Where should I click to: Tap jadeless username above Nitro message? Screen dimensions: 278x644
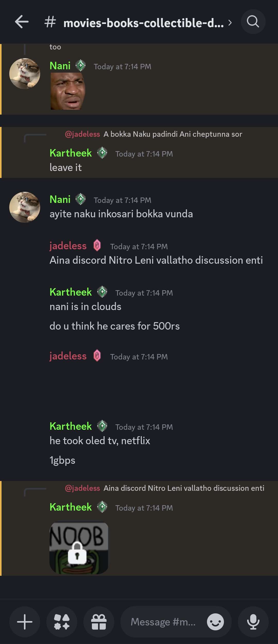tap(68, 246)
